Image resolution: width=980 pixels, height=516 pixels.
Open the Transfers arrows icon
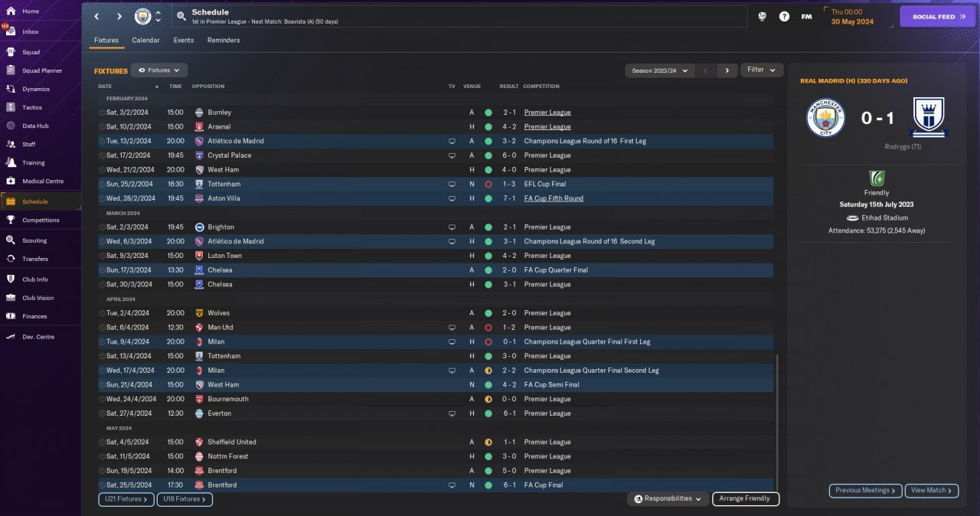pos(11,259)
